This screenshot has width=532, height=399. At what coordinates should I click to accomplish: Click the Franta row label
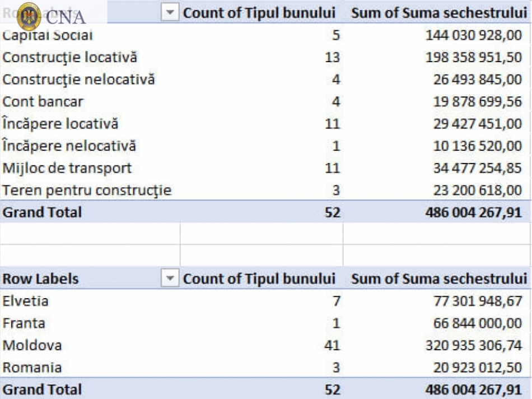[x=24, y=323]
